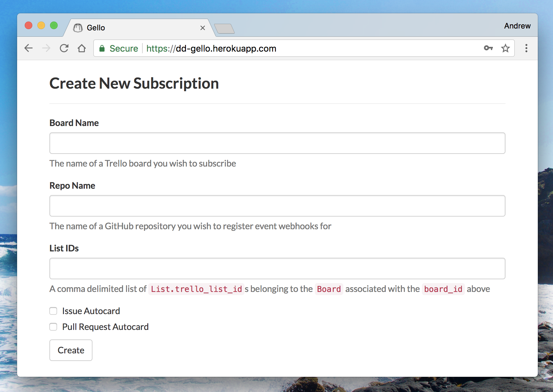Click the Repo Name label
The width and height of the screenshot is (553, 392).
click(72, 186)
